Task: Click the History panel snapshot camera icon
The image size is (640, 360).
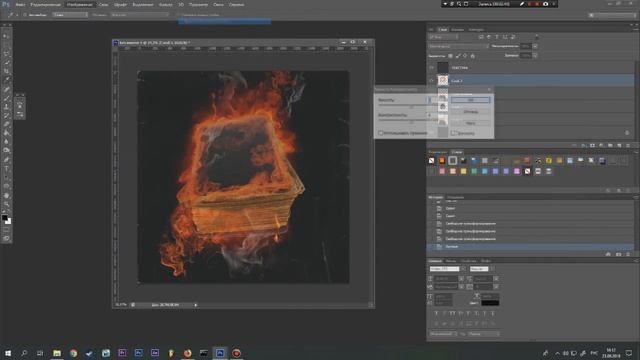Action: click(618, 254)
